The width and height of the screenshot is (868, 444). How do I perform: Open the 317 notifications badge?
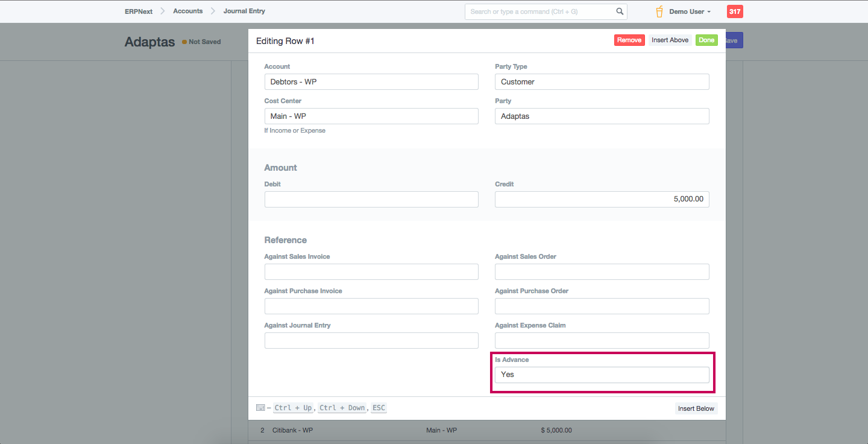click(x=735, y=11)
